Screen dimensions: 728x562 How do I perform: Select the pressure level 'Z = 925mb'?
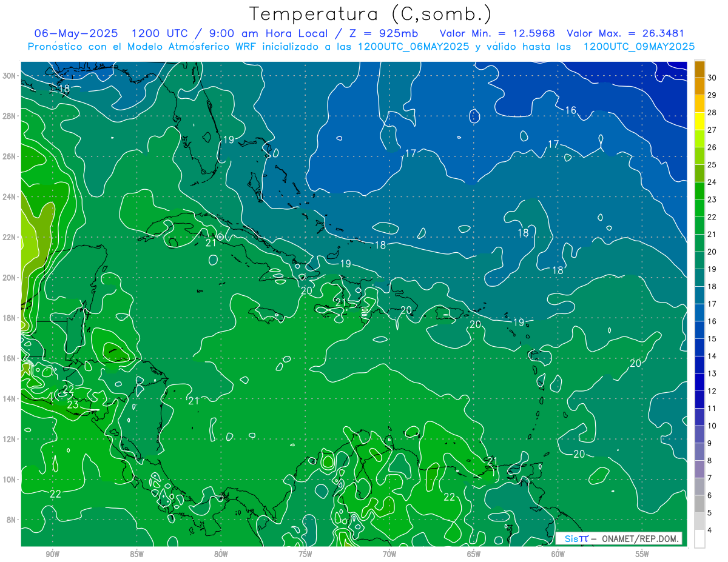[x=382, y=33]
